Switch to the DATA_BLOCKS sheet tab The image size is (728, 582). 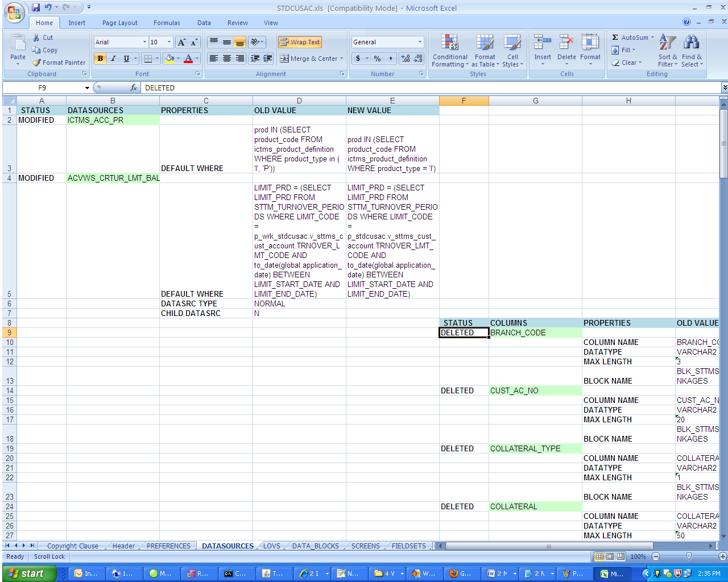point(316,546)
